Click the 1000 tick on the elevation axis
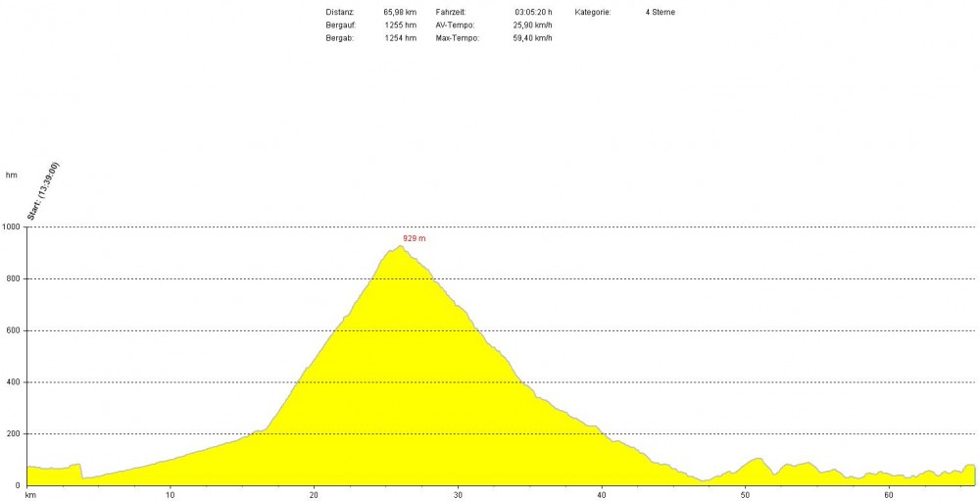980x501 pixels. pyautogui.click(x=12, y=227)
